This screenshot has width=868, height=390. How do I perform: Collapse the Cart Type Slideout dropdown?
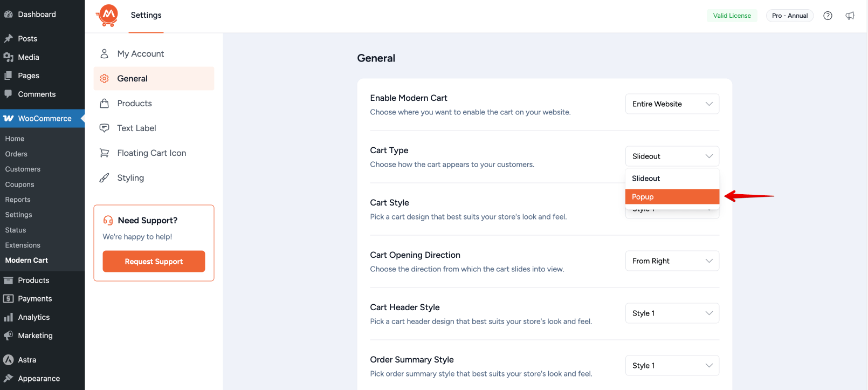pyautogui.click(x=672, y=156)
